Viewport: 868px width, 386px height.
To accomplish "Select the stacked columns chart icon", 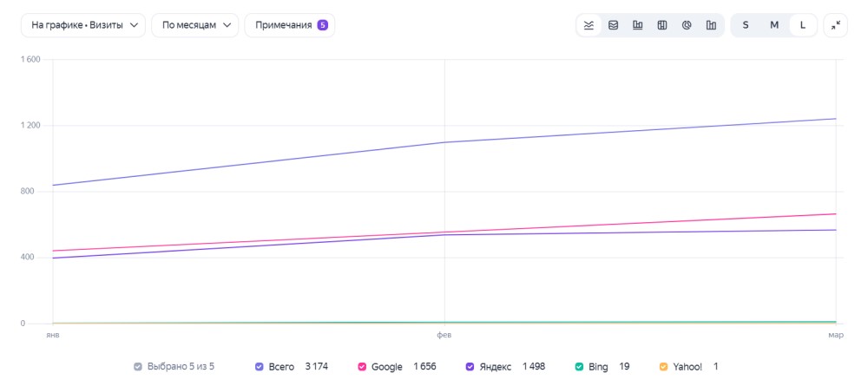I will pyautogui.click(x=662, y=25).
